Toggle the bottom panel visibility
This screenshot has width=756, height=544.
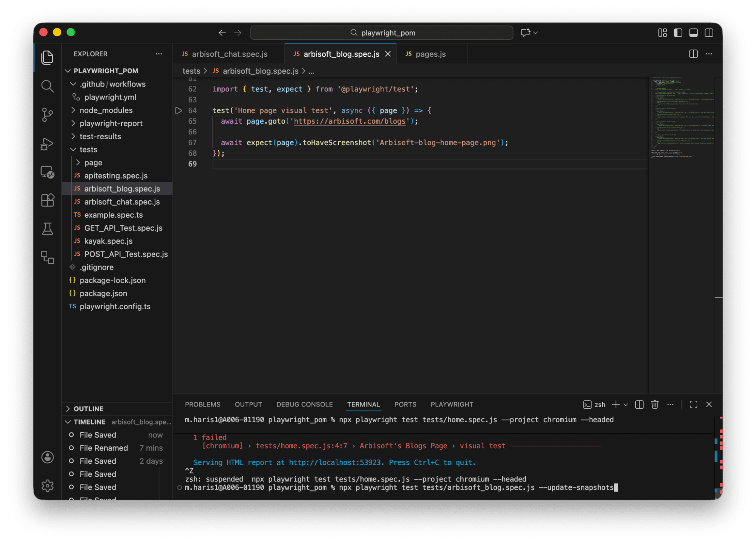[693, 33]
